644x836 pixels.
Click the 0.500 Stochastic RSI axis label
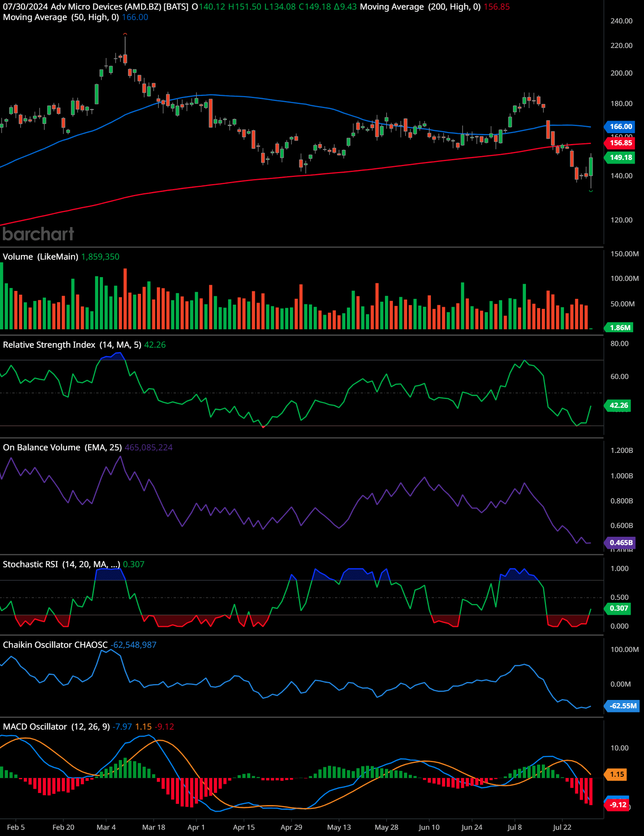point(619,597)
